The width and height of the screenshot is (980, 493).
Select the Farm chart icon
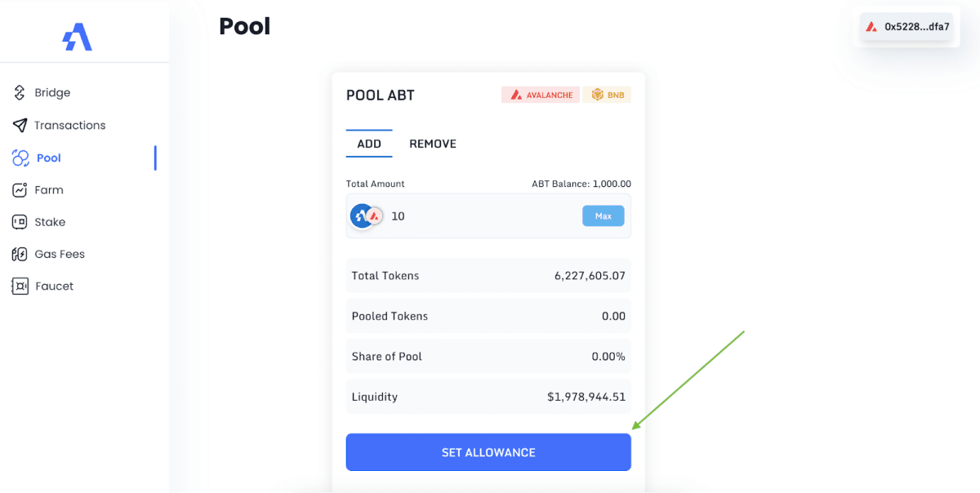(x=18, y=189)
